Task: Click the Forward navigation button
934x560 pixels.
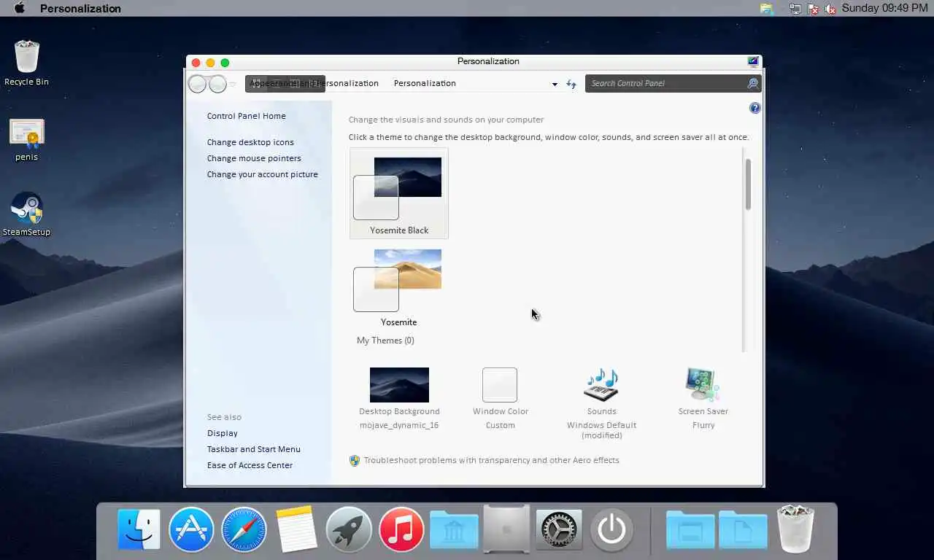Action: point(217,84)
